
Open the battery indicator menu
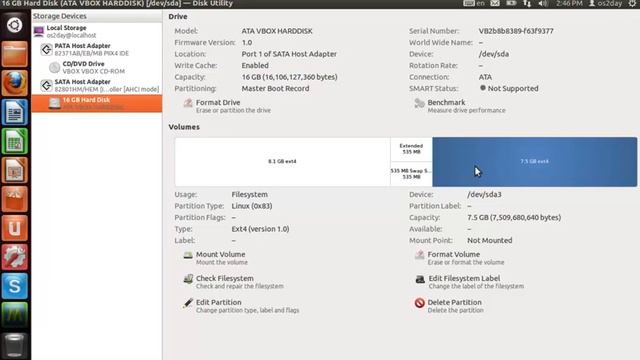(x=511, y=4)
